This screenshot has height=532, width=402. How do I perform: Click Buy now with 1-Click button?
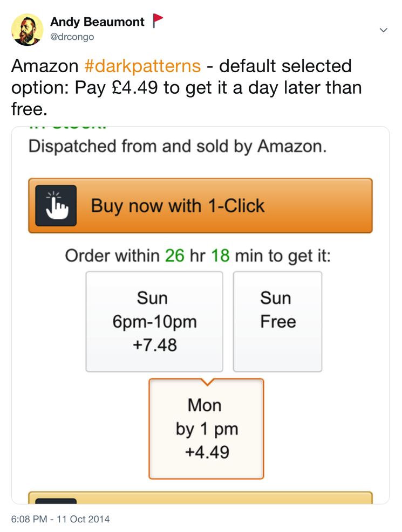click(200, 205)
